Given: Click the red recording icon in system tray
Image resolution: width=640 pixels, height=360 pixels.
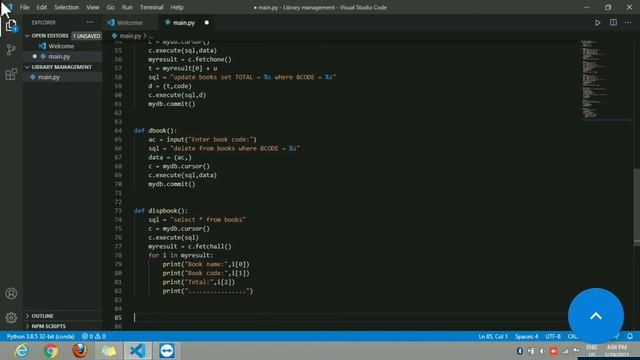Looking at the screenshot, I should 553,351.
